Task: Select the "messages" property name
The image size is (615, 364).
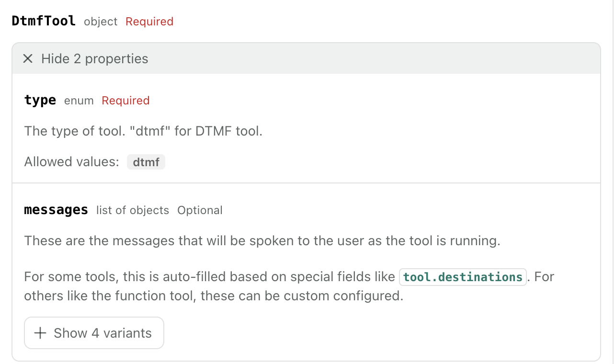Action: click(56, 210)
